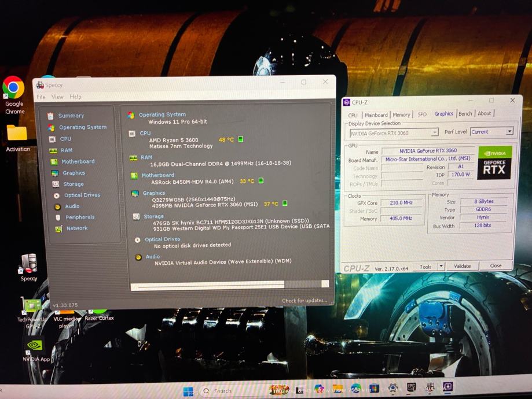This screenshot has width=532, height=399.
Task: Open the Epic Games taskbar icon
Action: coord(411,387)
